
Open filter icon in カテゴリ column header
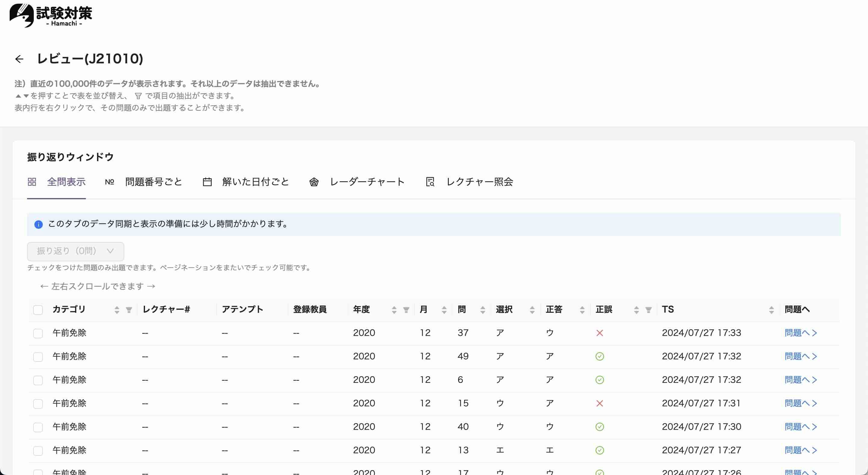tap(129, 310)
